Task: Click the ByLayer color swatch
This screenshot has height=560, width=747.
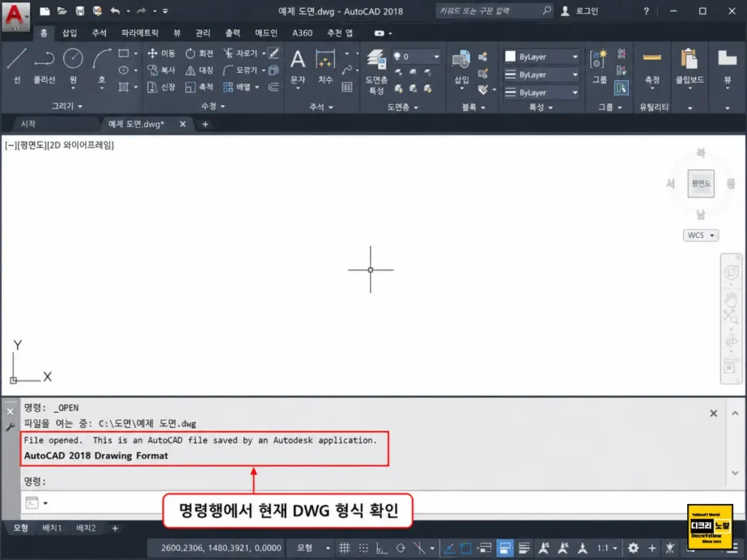Action: click(x=510, y=57)
